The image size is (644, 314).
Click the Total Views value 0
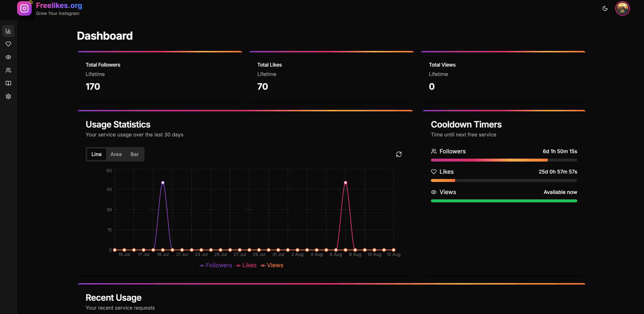(x=432, y=87)
